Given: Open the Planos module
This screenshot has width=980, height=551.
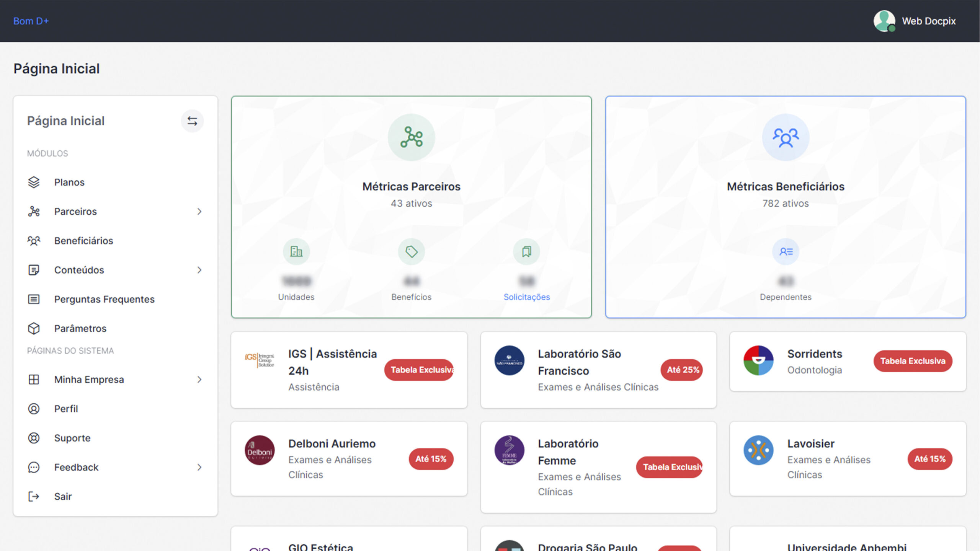Looking at the screenshot, I should pos(115,182).
